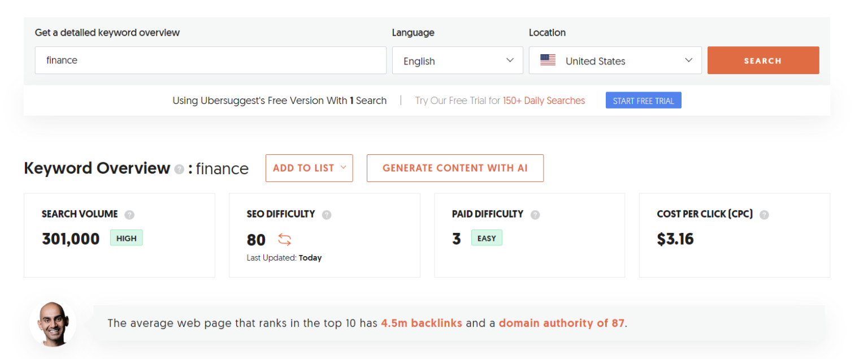Open the Search Volume help tooltip

[x=129, y=214]
